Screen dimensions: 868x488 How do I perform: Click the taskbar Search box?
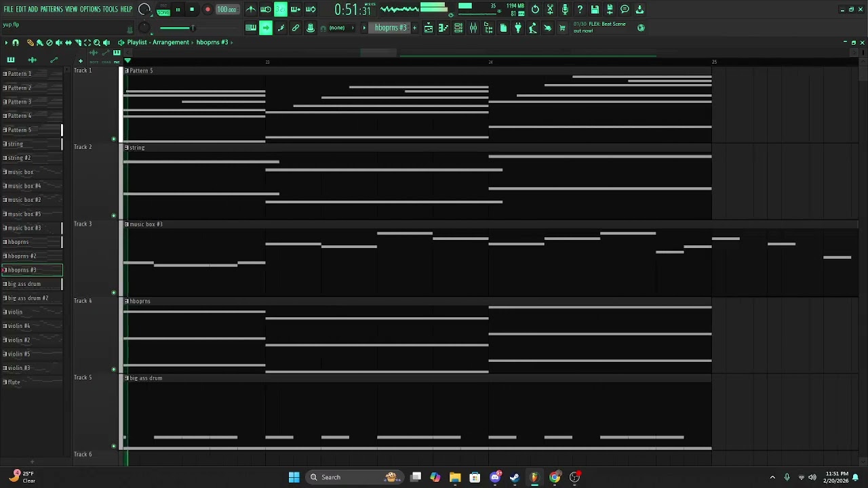[353, 477]
